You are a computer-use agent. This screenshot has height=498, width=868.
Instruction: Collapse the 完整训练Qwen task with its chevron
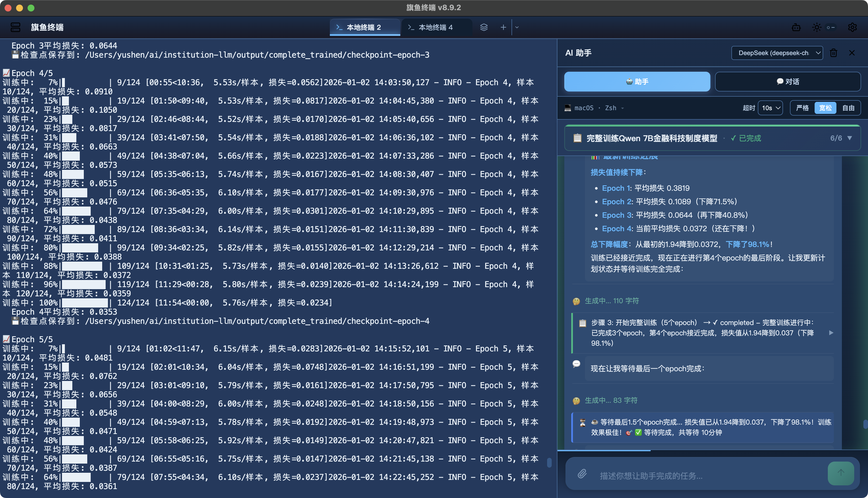(850, 138)
